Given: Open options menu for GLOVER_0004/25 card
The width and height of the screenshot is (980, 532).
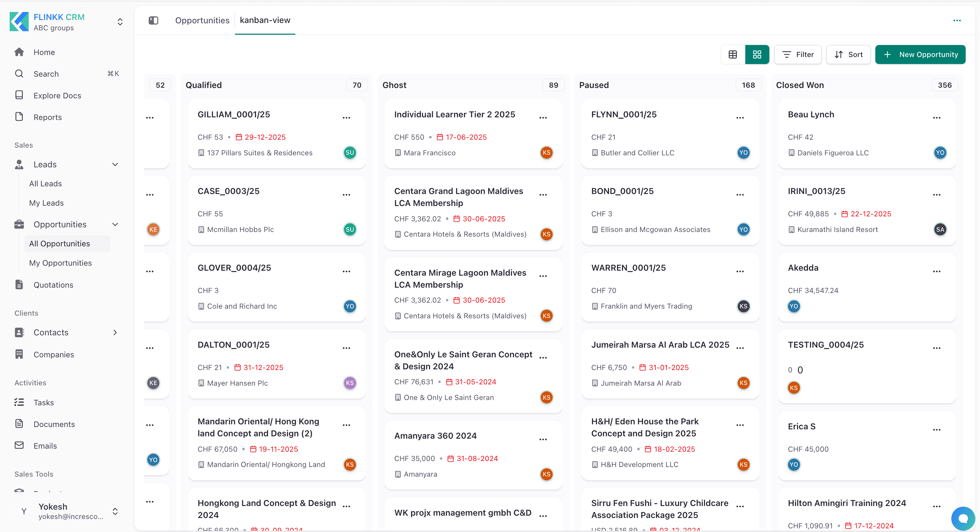Looking at the screenshot, I should coord(346,271).
